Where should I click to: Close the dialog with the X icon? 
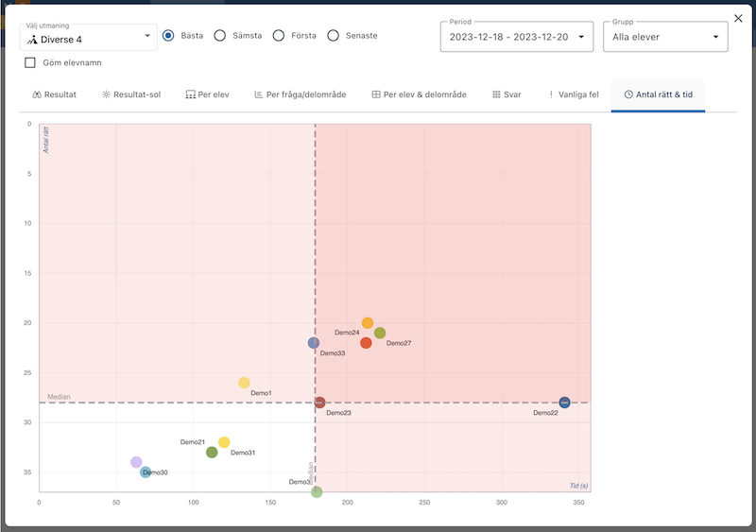pyautogui.click(x=738, y=18)
